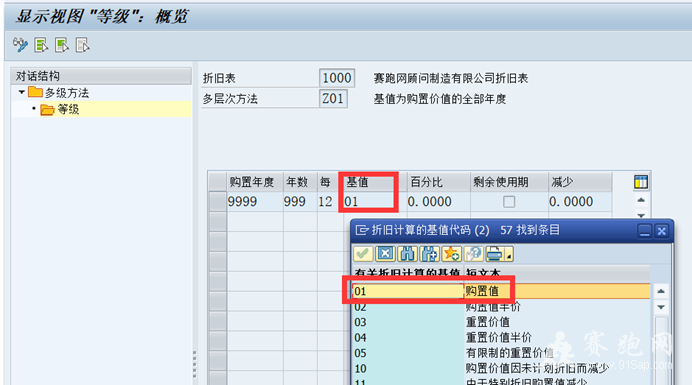Select popup row 10 购置价值因未计划折旧而减少
The width and height of the screenshot is (692, 385).
501,368
